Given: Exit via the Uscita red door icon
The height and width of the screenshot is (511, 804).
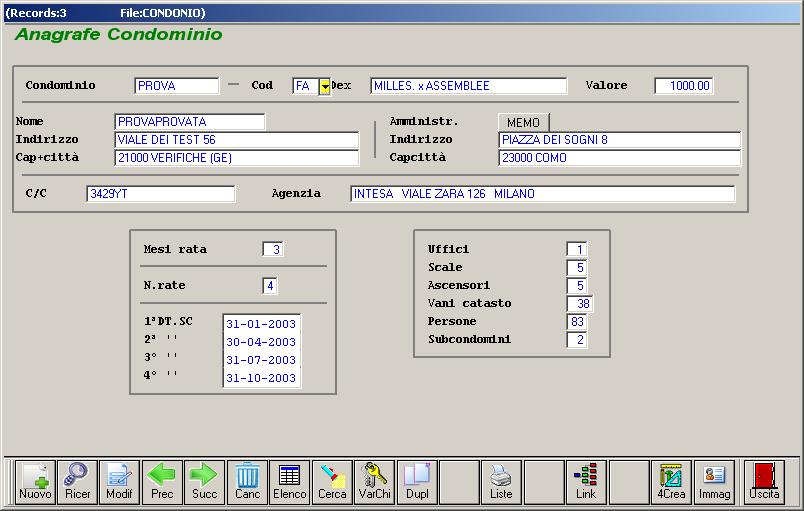Looking at the screenshot, I should coord(764,482).
